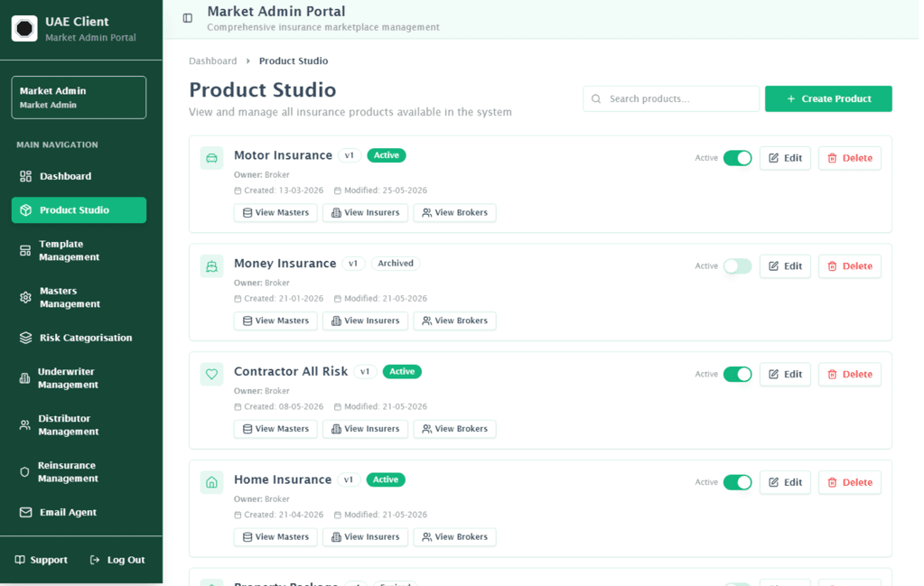Click the Money Insurance product title
Viewport: 924px width, 586px height.
(x=285, y=264)
